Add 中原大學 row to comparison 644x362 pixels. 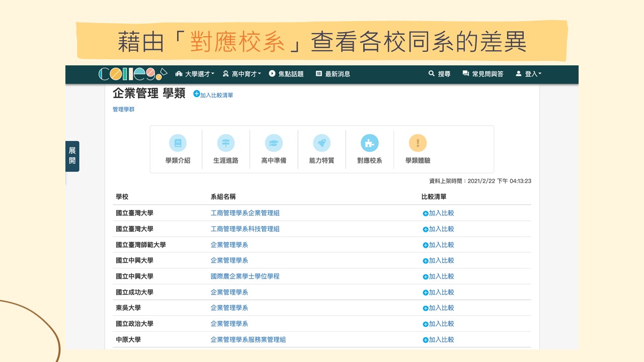(438, 340)
